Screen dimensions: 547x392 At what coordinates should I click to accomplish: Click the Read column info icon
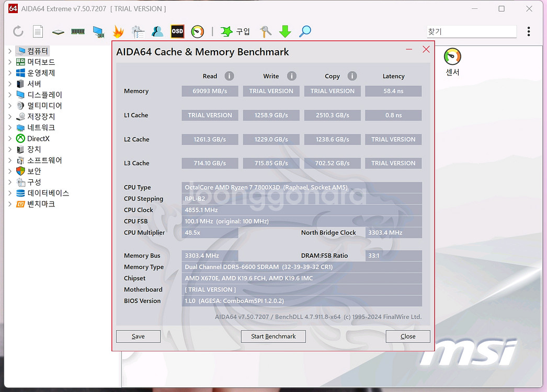[x=229, y=76]
